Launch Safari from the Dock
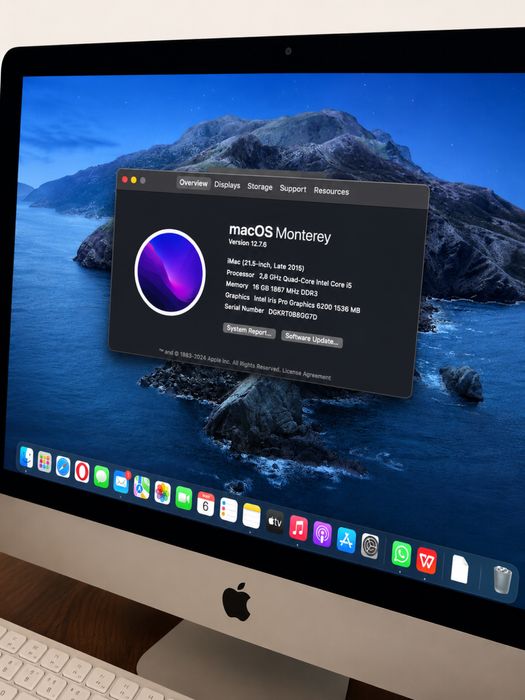Screen dimensions: 525x700 pyautogui.click(x=63, y=467)
